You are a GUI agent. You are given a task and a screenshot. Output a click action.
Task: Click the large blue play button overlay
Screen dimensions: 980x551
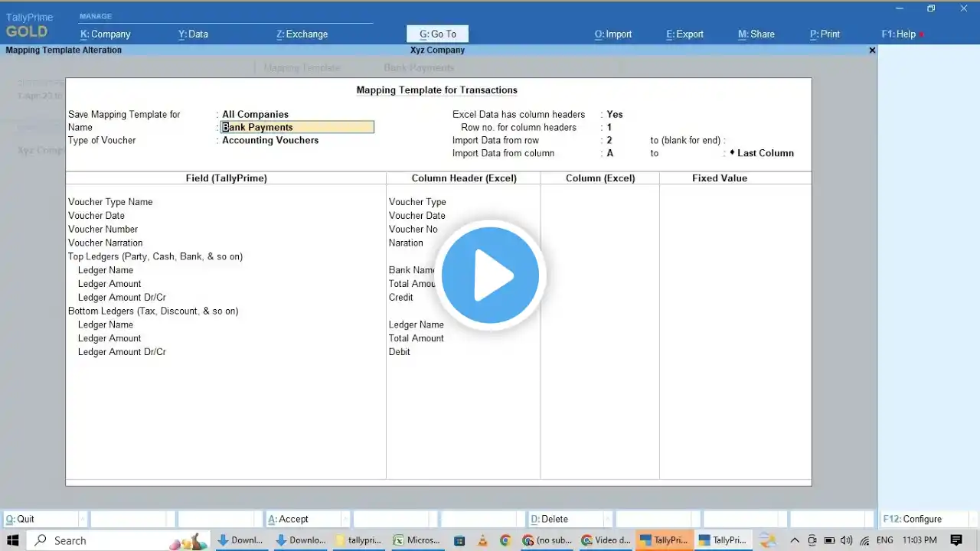tap(490, 275)
